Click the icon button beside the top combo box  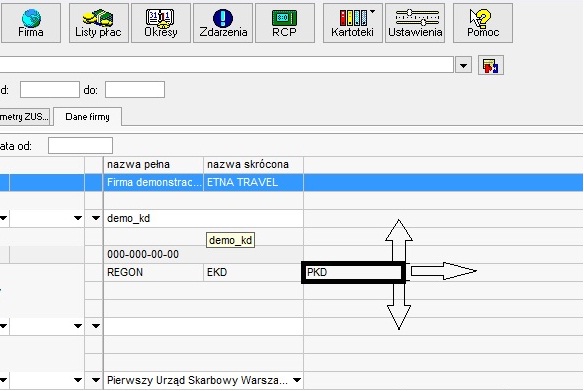click(491, 66)
